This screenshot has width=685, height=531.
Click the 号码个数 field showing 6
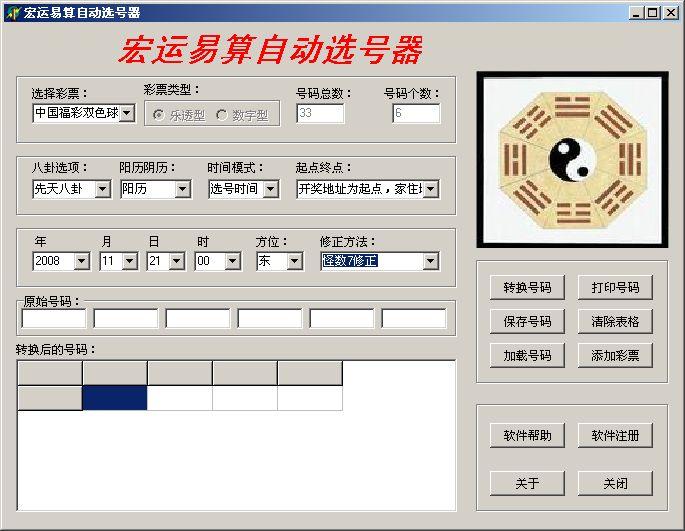click(416, 114)
